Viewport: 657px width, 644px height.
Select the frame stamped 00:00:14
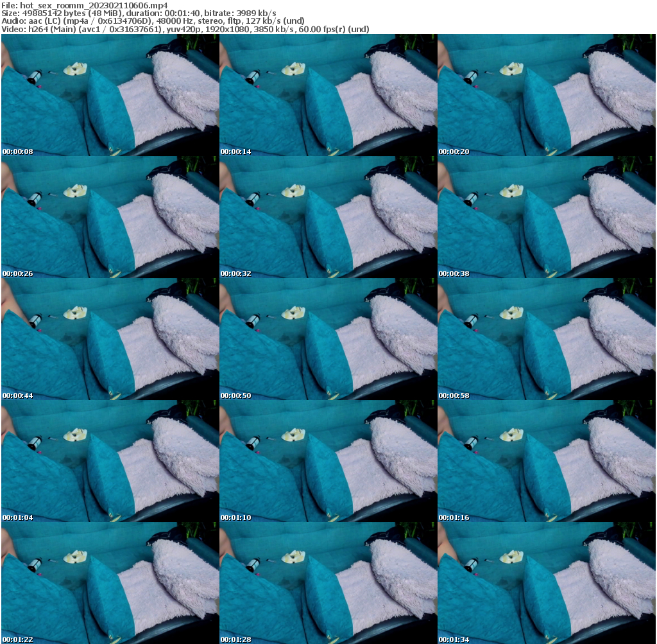328,95
